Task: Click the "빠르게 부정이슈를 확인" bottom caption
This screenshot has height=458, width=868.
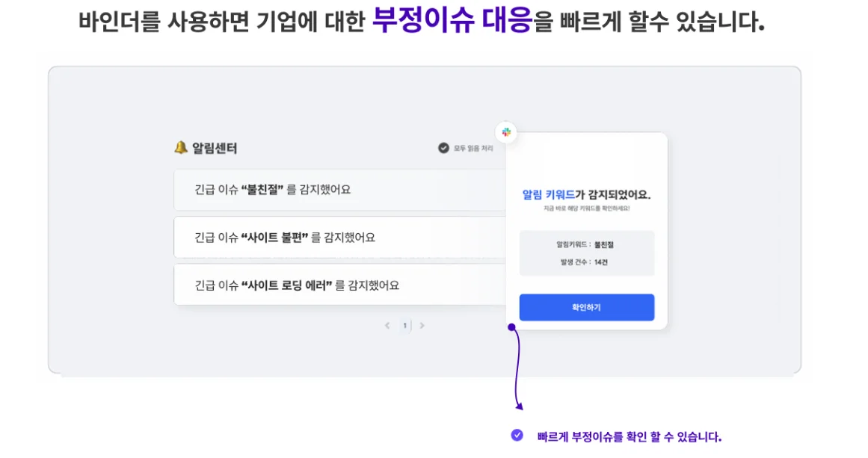Action: click(x=629, y=437)
